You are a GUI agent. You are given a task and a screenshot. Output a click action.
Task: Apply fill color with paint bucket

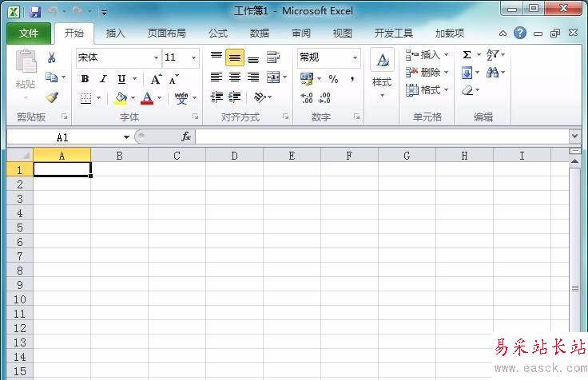(121, 98)
